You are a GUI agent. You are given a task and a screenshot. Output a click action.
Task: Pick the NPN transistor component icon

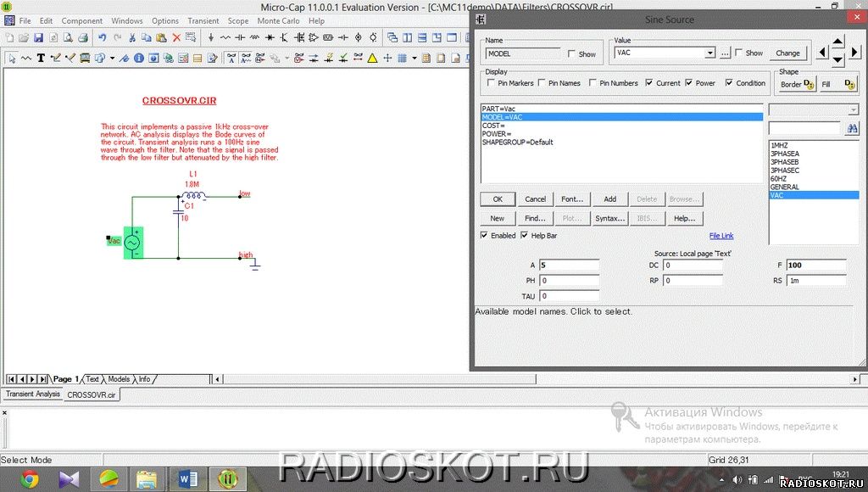(284, 37)
